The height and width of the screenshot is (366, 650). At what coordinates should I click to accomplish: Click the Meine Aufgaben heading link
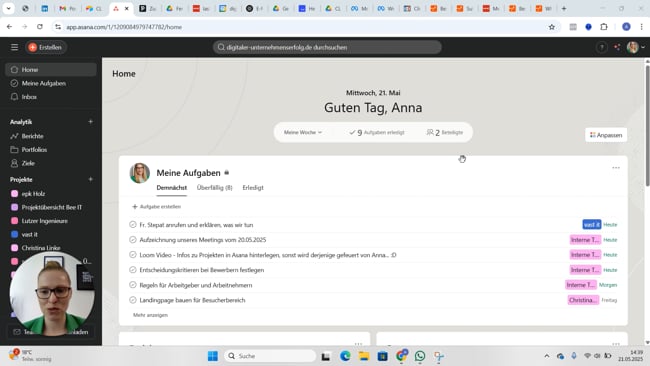189,173
